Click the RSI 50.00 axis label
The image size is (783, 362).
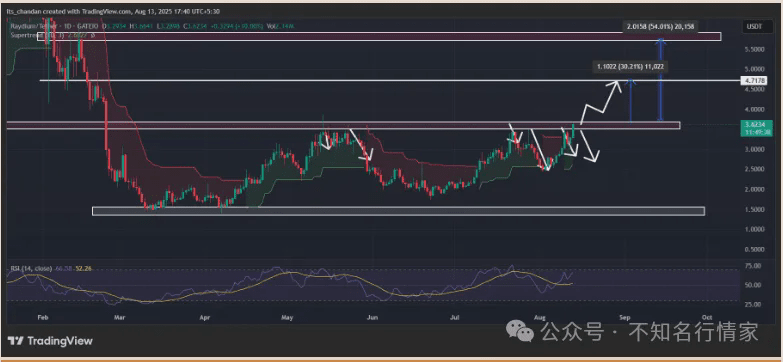tap(754, 285)
